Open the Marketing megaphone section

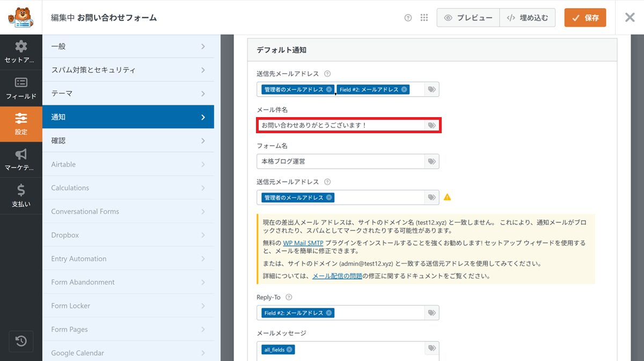point(21,160)
